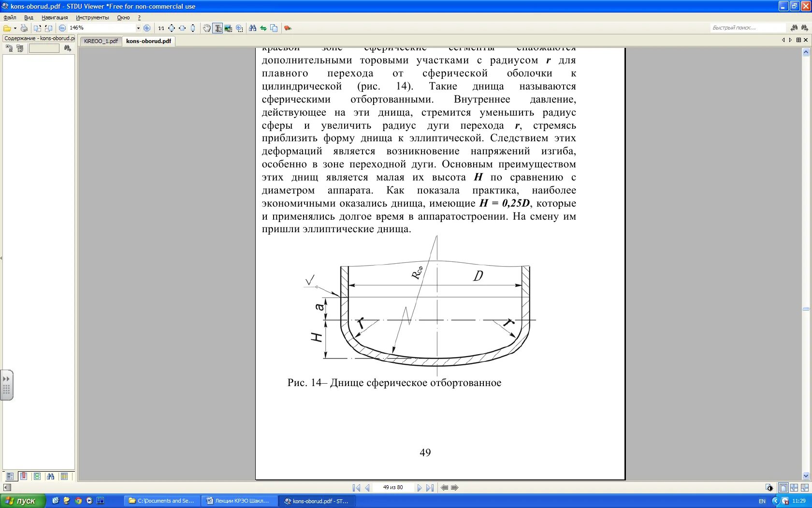Image resolution: width=812 pixels, height=508 pixels.
Task: Show the Thumbnails panel tab
Action: click(37, 477)
